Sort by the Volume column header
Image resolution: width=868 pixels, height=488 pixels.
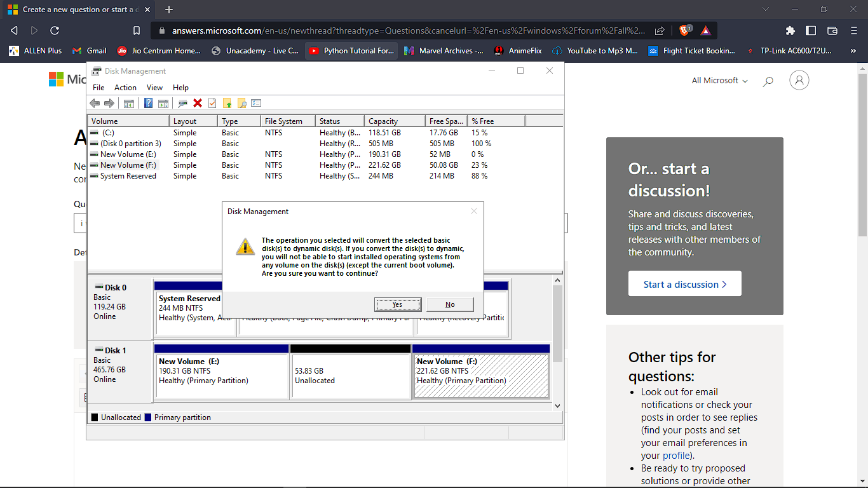coord(128,121)
